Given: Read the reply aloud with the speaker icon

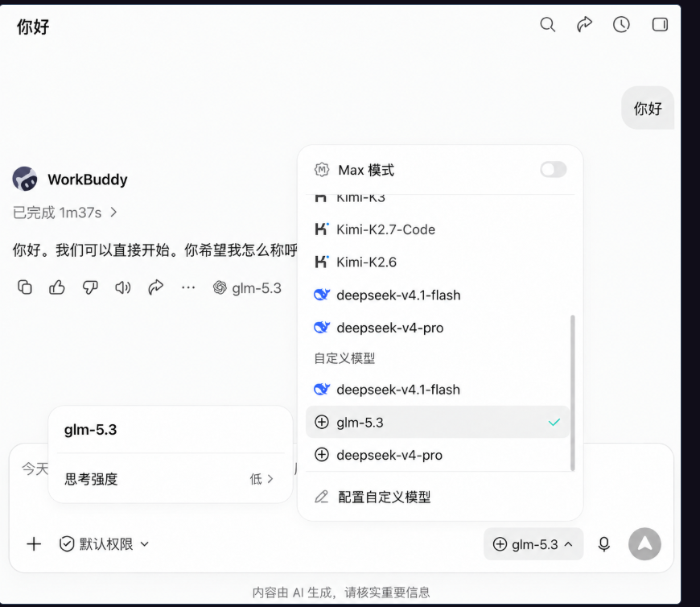Looking at the screenshot, I should [x=123, y=287].
